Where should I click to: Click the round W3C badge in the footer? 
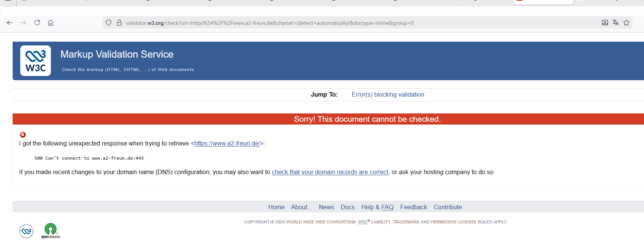click(26, 231)
